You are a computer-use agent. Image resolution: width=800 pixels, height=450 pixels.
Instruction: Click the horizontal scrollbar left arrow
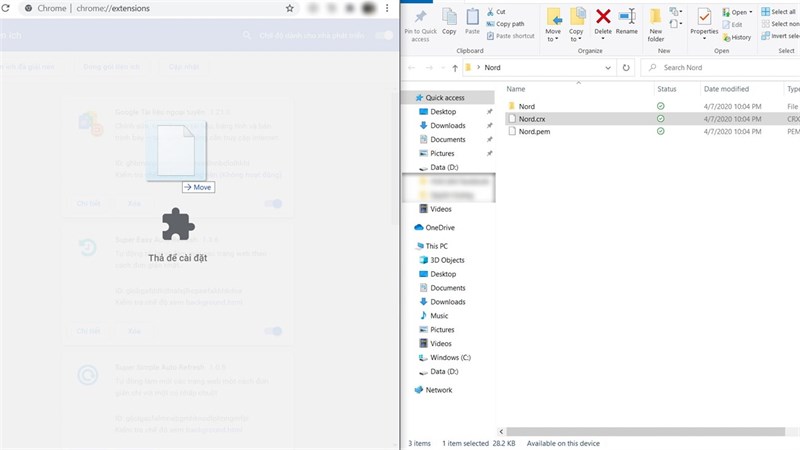click(x=501, y=432)
